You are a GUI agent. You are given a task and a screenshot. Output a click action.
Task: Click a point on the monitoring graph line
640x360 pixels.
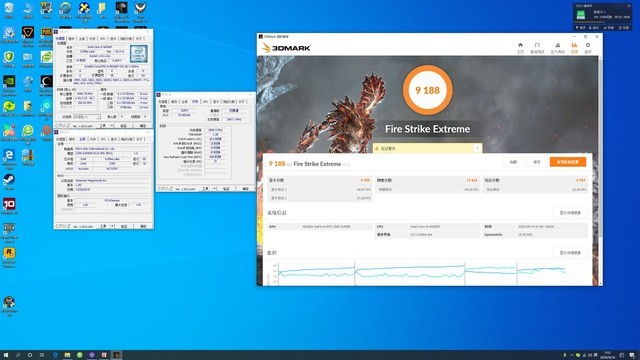point(408,268)
